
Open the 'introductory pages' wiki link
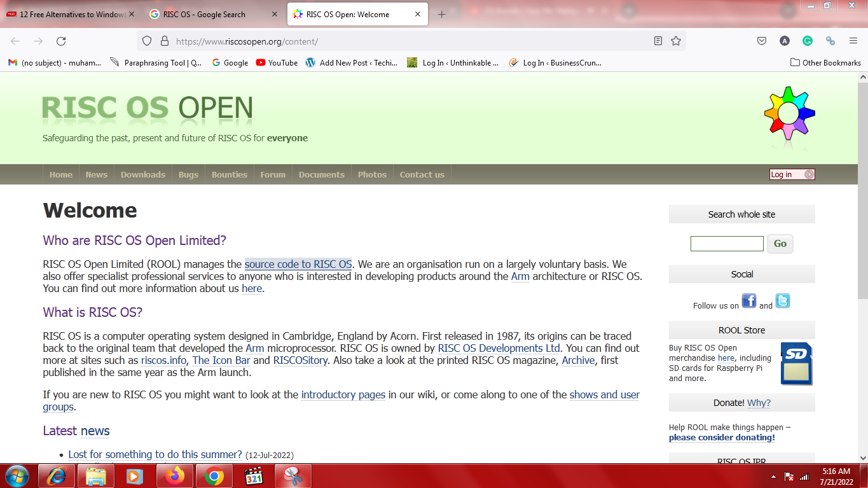(343, 394)
